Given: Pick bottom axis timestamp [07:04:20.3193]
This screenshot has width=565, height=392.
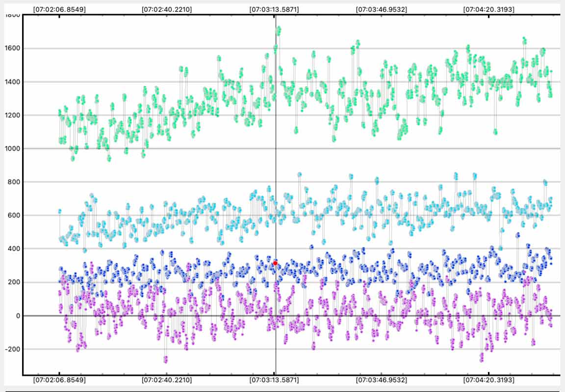Looking at the screenshot, I should pos(489,380).
